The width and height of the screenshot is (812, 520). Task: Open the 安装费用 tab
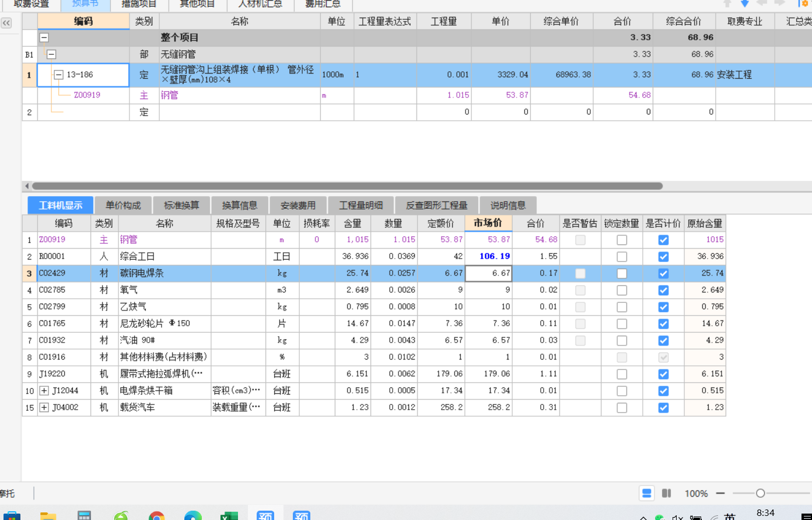298,205
